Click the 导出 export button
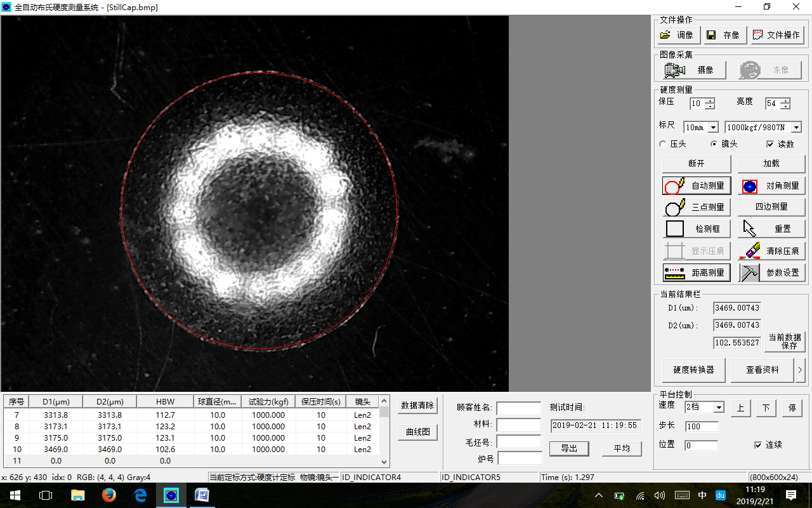Image resolution: width=812 pixels, height=508 pixels. coord(569,448)
